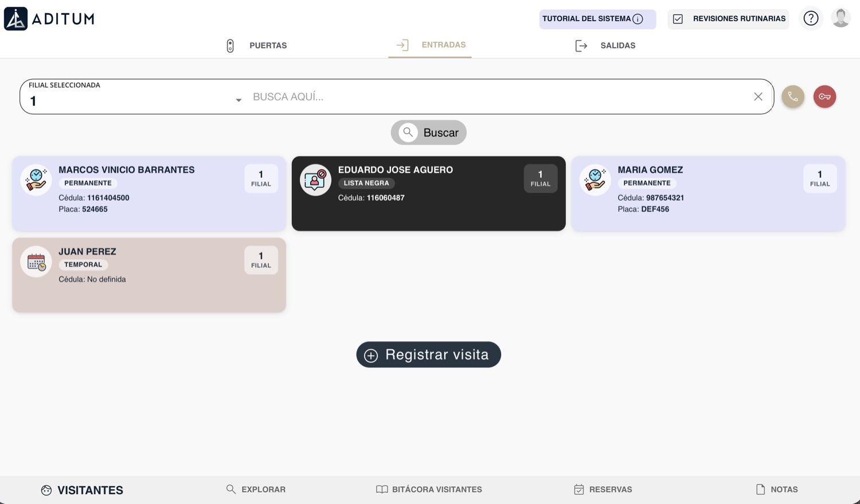Open the Reservas bottom tab
Image resolution: width=860 pixels, height=504 pixels.
point(603,490)
